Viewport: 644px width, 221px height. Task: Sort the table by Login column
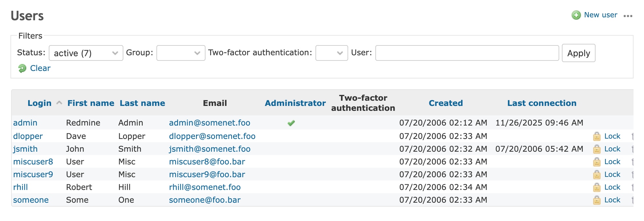click(x=39, y=103)
